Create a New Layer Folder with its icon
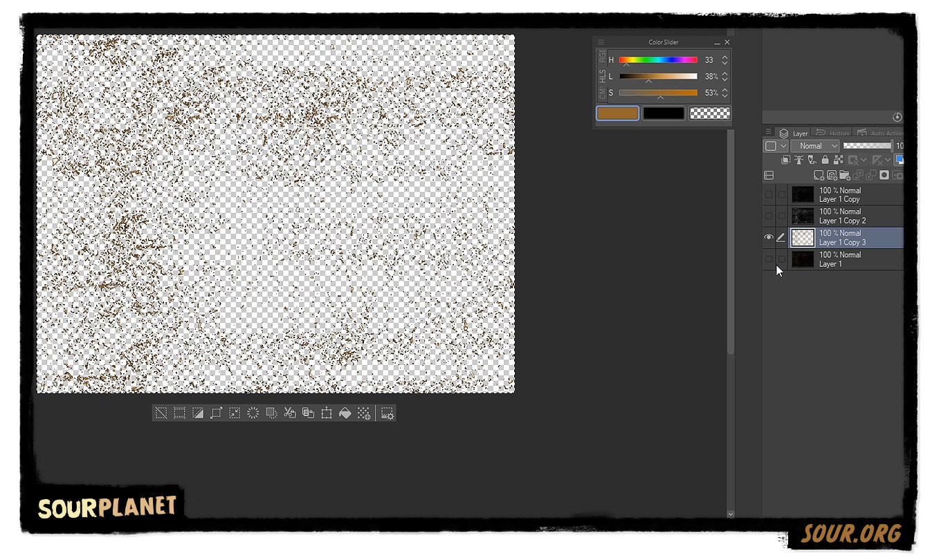The width and height of the screenshot is (930, 560). coord(845,175)
